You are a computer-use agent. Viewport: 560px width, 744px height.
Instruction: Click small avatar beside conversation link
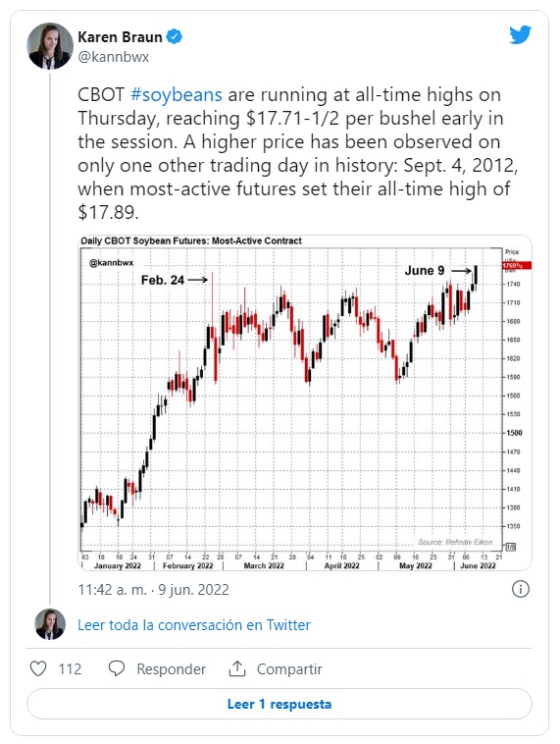click(x=50, y=624)
